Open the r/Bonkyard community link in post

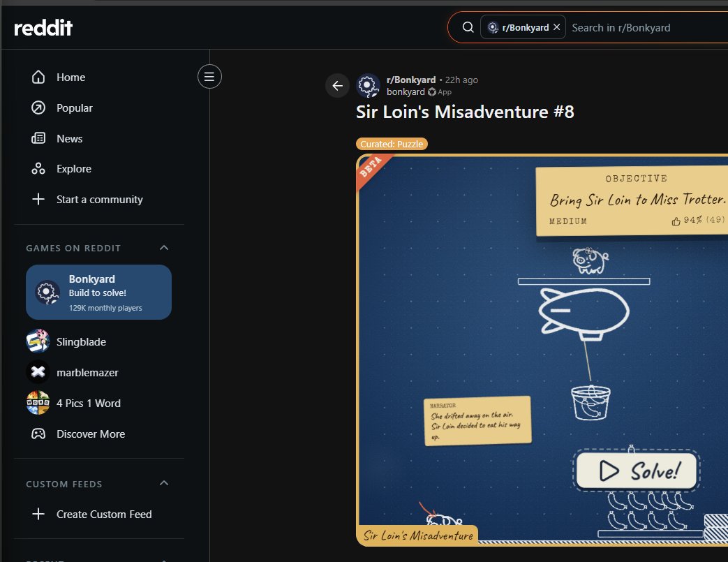(411, 80)
